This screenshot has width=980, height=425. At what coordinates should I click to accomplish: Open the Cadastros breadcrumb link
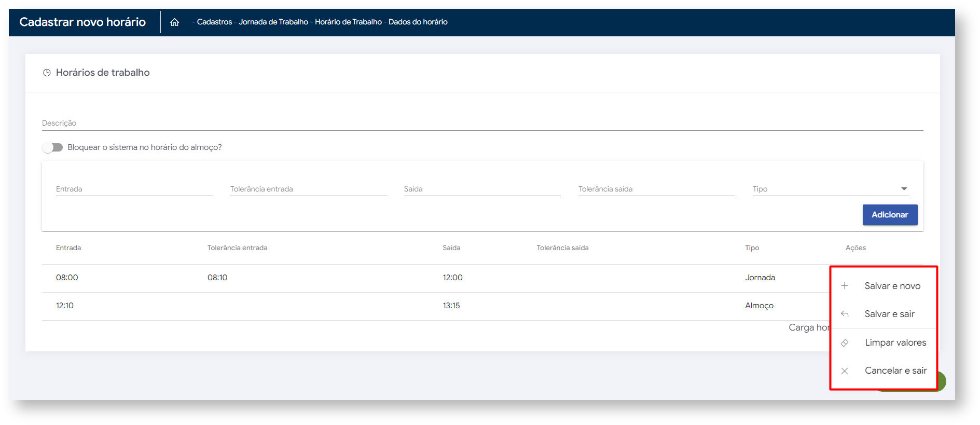[x=215, y=22]
